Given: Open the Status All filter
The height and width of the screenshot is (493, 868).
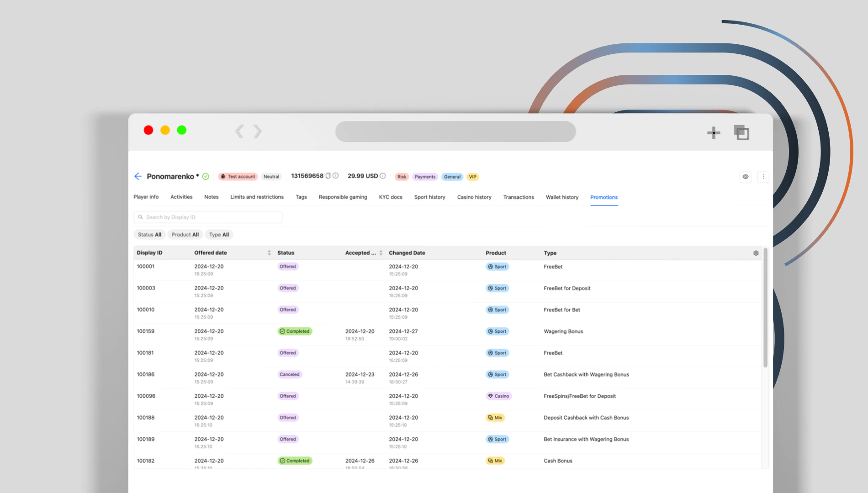Looking at the screenshot, I should pyautogui.click(x=149, y=235).
